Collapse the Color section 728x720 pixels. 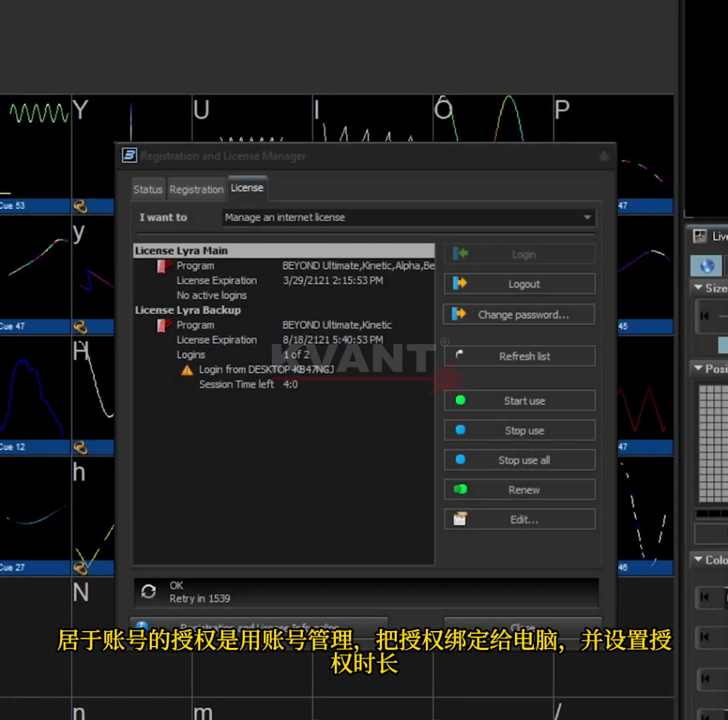(x=698, y=560)
